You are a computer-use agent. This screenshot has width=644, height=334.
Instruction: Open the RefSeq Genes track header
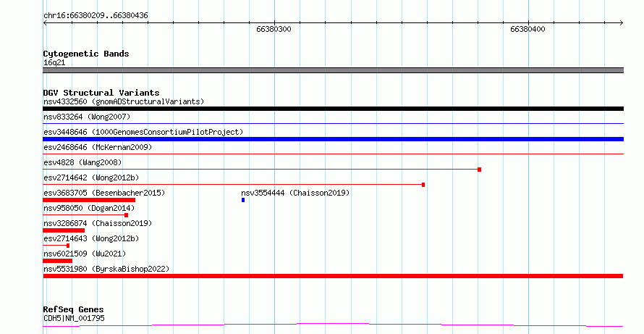74,309
